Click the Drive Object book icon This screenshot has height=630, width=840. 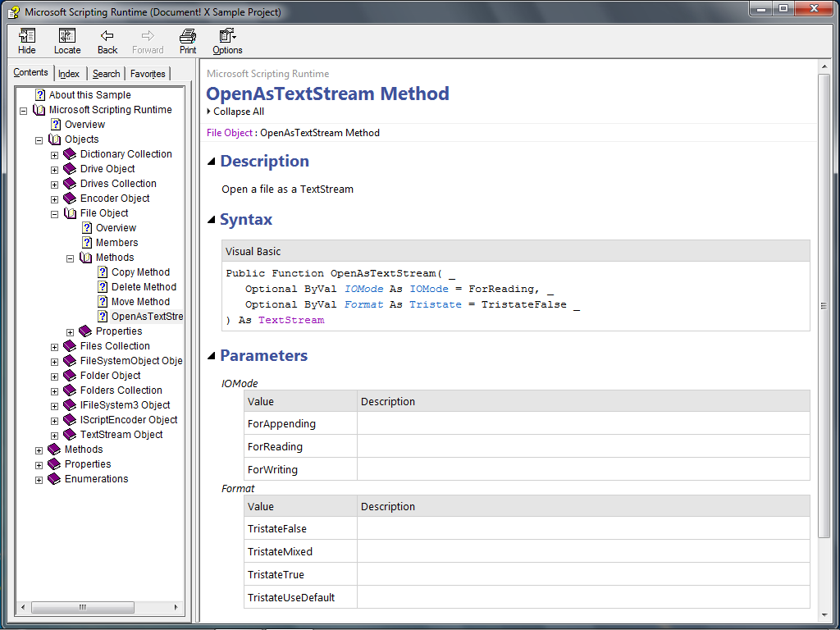70,169
